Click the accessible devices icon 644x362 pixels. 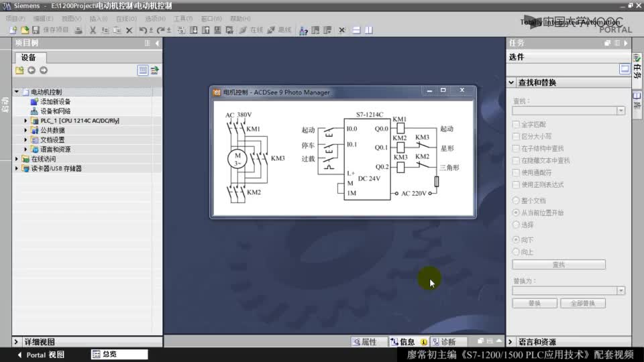click(303, 30)
